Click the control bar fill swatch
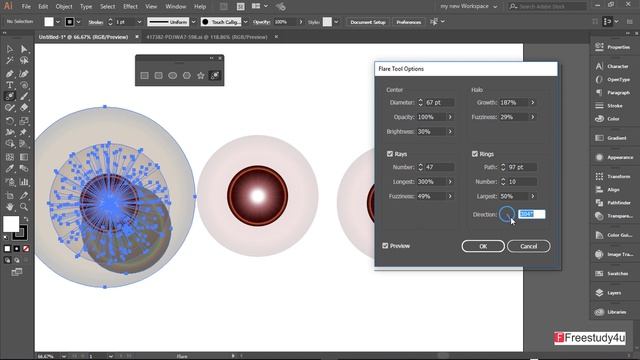Image resolution: width=640 pixels, height=360 pixels. [x=49, y=22]
